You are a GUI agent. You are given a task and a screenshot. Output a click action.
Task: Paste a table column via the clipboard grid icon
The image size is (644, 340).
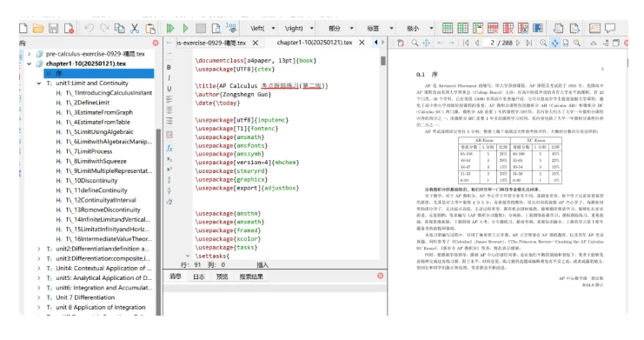coord(478,28)
